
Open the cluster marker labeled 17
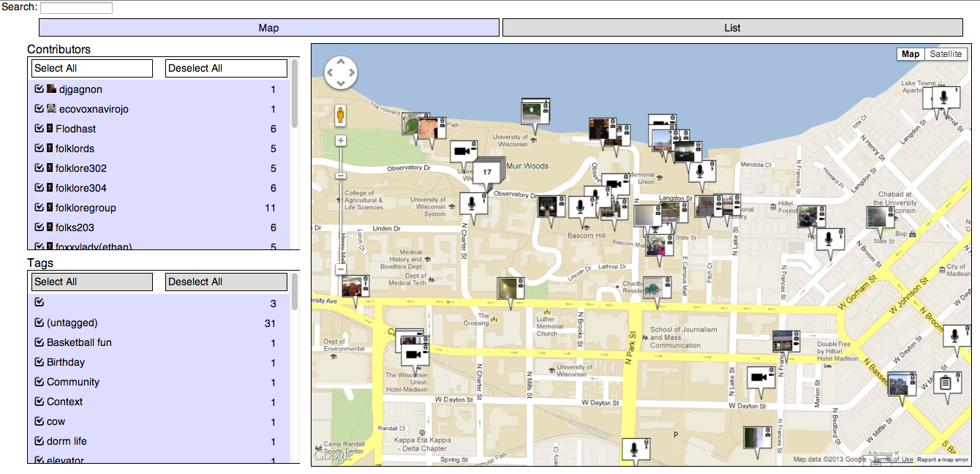[487, 173]
